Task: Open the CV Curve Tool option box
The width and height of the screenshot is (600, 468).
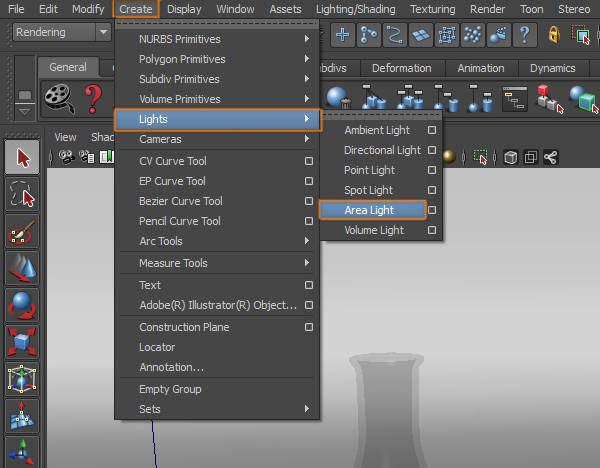Action: pos(309,161)
